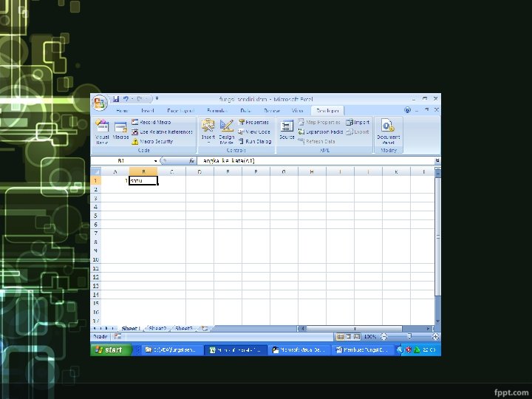This screenshot has height=399, width=532.
Task: Select cell A1 containing 1
Action: [115, 181]
